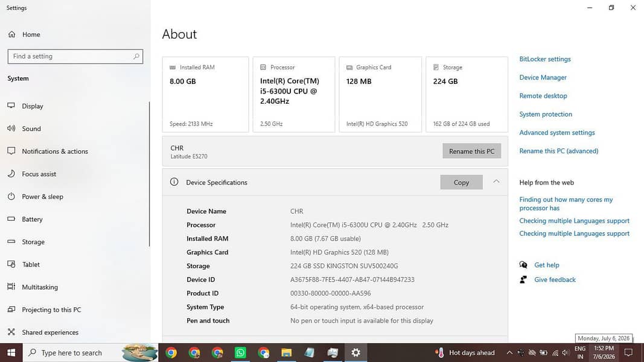Open File Explorer from the taskbar

[x=286, y=352]
